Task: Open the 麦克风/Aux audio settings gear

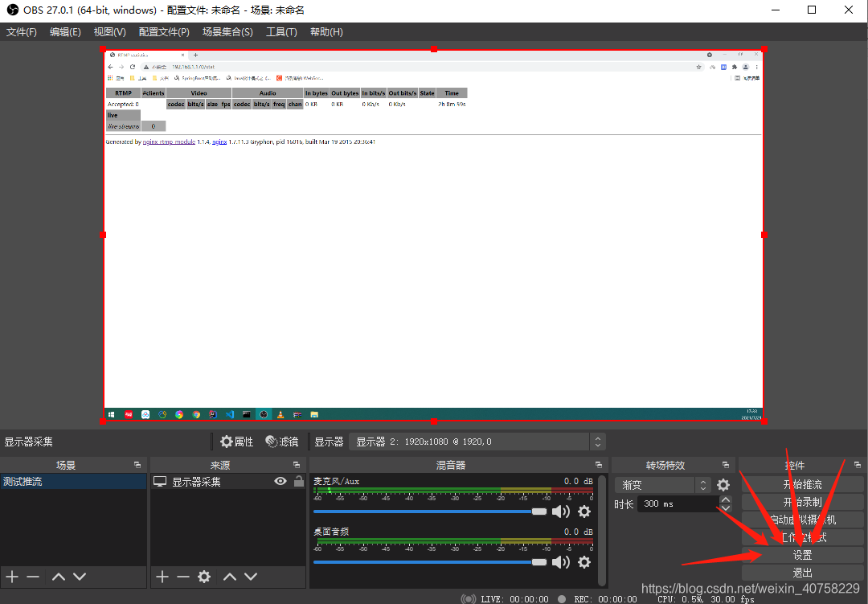Action: point(584,512)
